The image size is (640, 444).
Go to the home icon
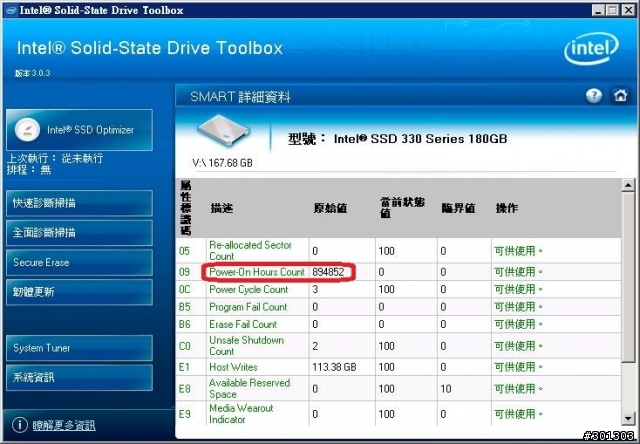coord(620,96)
